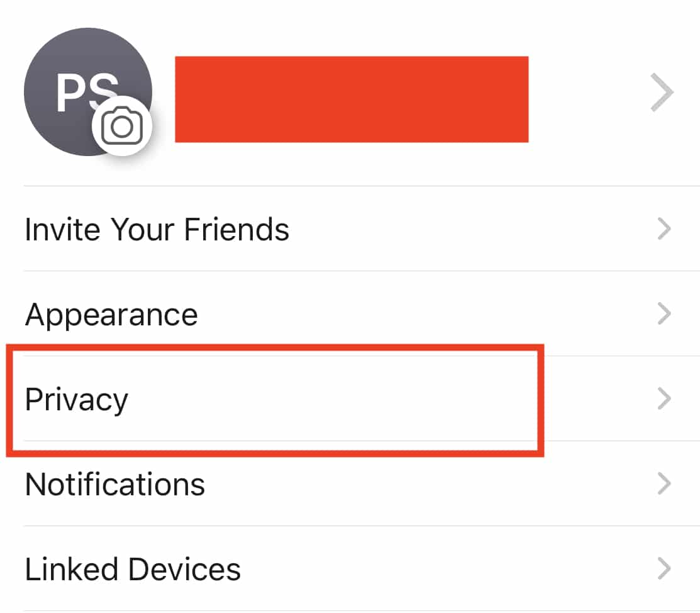The width and height of the screenshot is (700, 613).
Task: Select the chevron beside Invite Your Friends
Action: pos(664,229)
